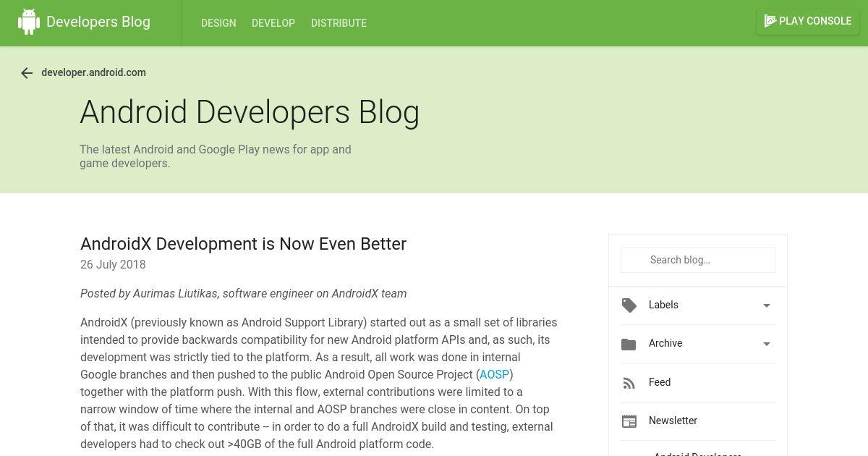The image size is (868, 456).
Task: Click the Archive sidebar text
Action: coord(665,343)
